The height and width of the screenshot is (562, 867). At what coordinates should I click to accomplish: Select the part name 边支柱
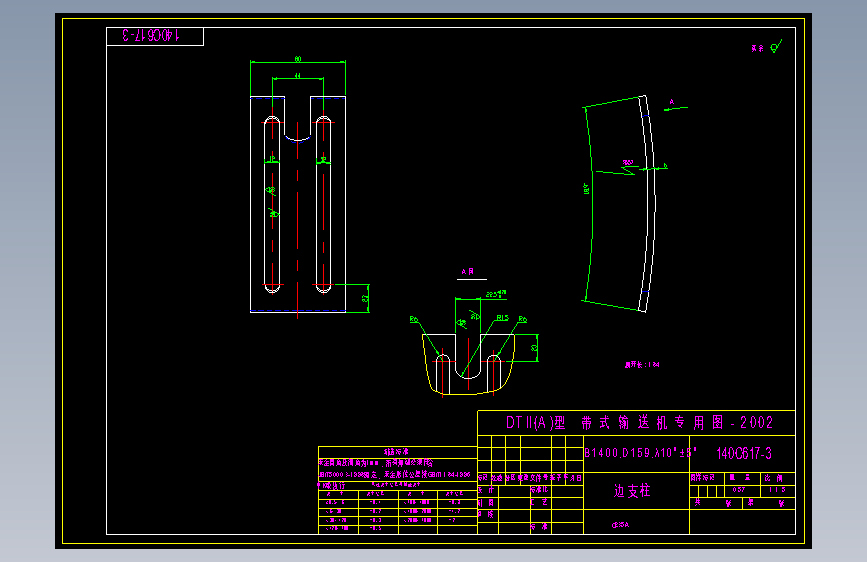tap(632, 491)
